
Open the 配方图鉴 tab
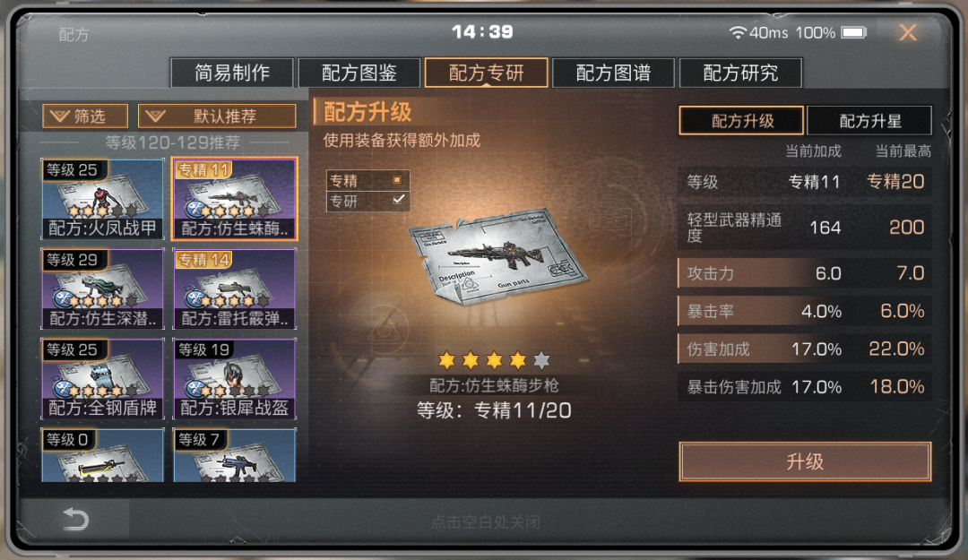(x=359, y=73)
